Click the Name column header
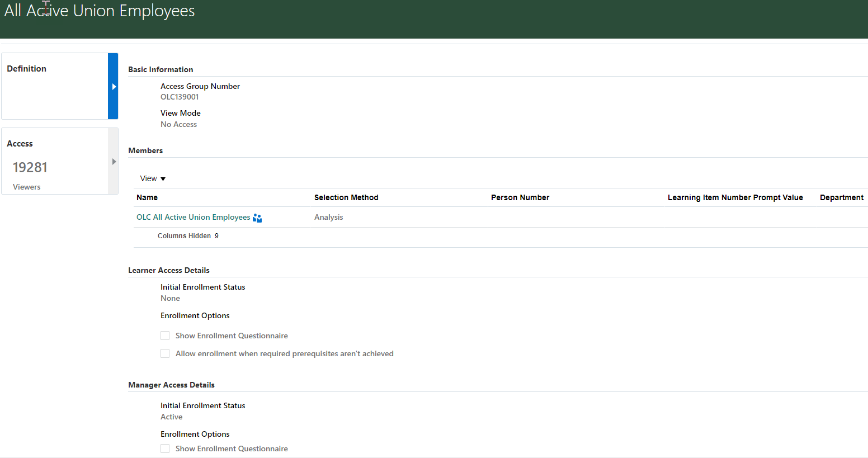868x458 pixels. point(147,197)
